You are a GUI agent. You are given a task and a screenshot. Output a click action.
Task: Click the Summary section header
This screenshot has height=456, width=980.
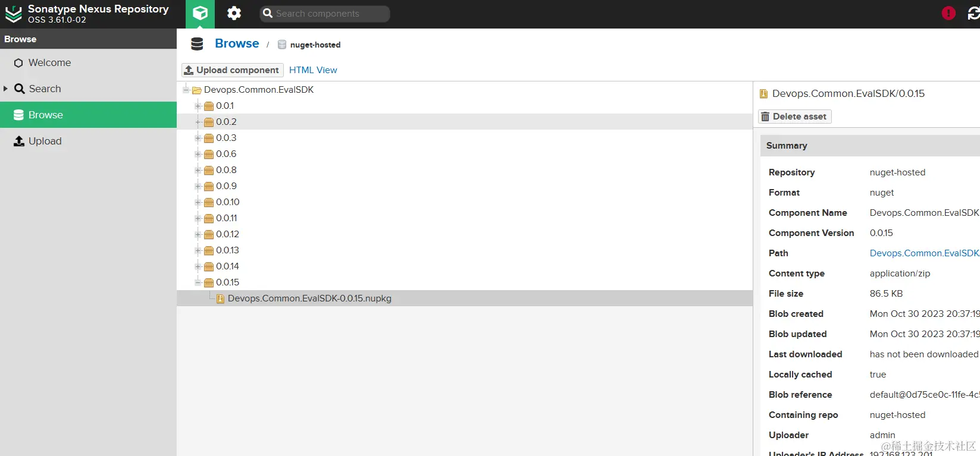(x=870, y=146)
